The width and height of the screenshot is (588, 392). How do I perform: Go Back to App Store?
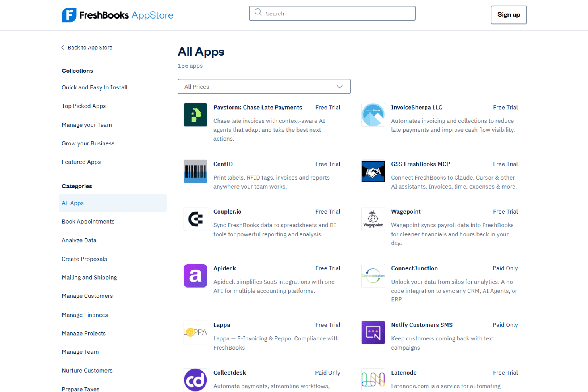[87, 48]
